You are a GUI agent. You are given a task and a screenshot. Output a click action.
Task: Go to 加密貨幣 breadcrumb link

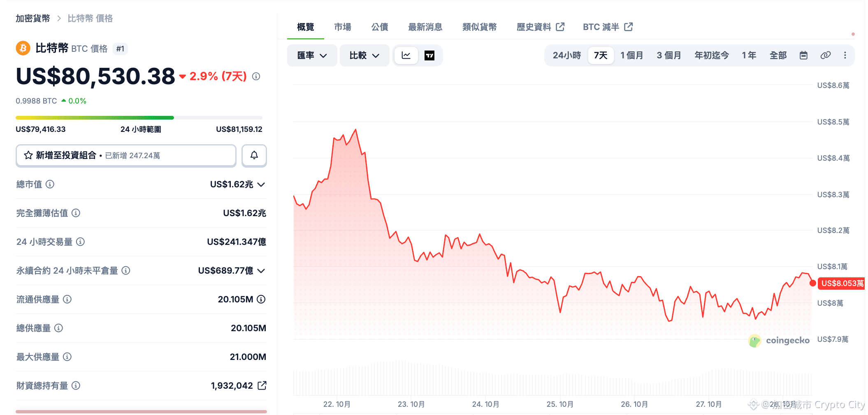[33, 18]
